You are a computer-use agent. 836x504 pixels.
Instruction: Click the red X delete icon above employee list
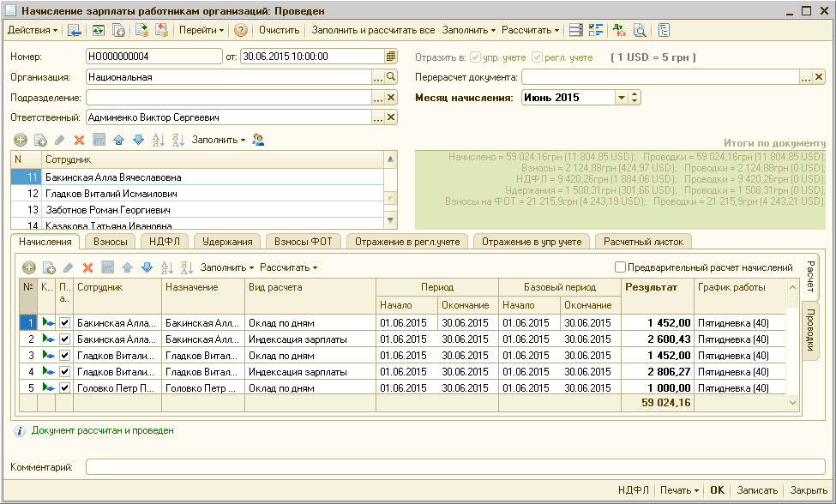point(79,140)
